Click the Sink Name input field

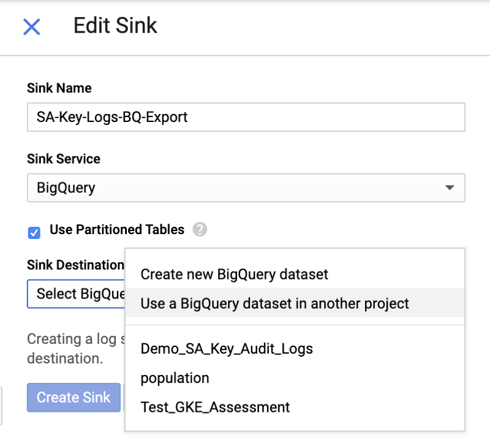(245, 117)
